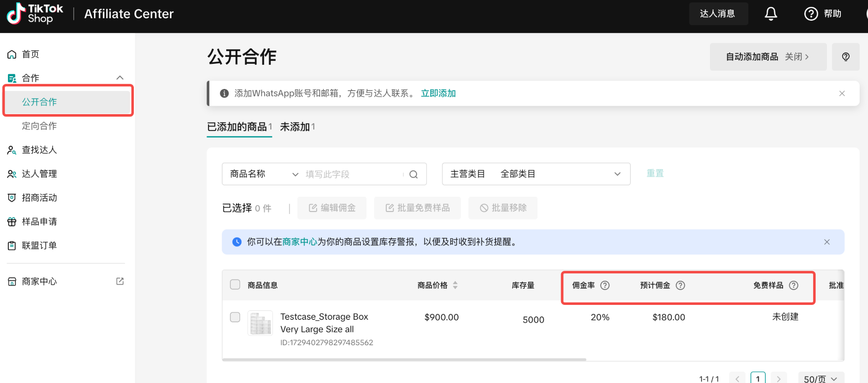The height and width of the screenshot is (383, 868).
Task: Click the 5000 stock cell
Action: point(534,320)
